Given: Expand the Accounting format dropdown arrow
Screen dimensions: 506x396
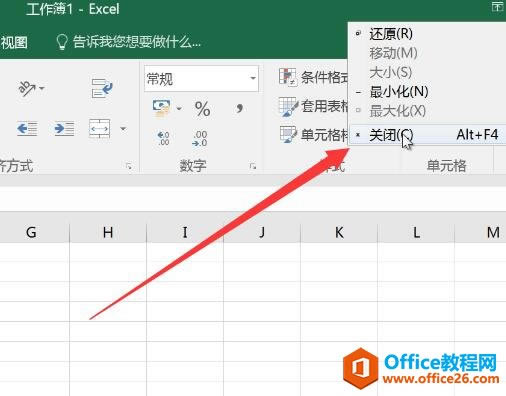Looking at the screenshot, I should point(179,108).
